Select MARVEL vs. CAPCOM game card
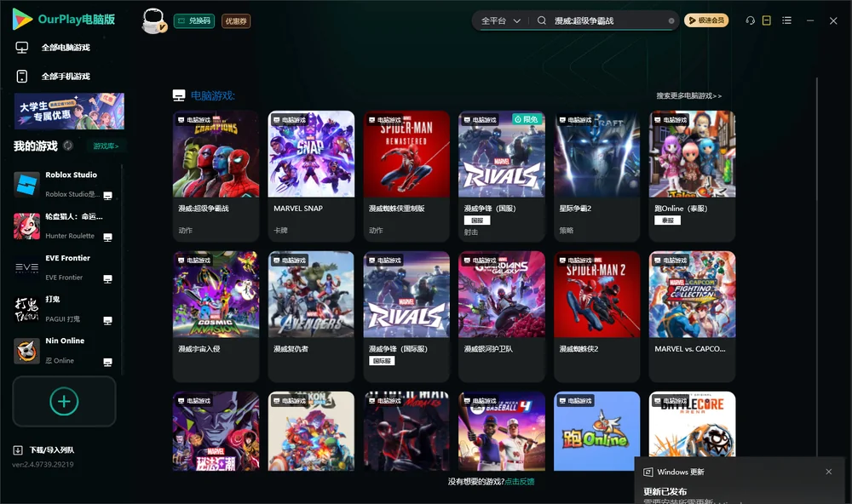The height and width of the screenshot is (504, 852). (x=692, y=316)
